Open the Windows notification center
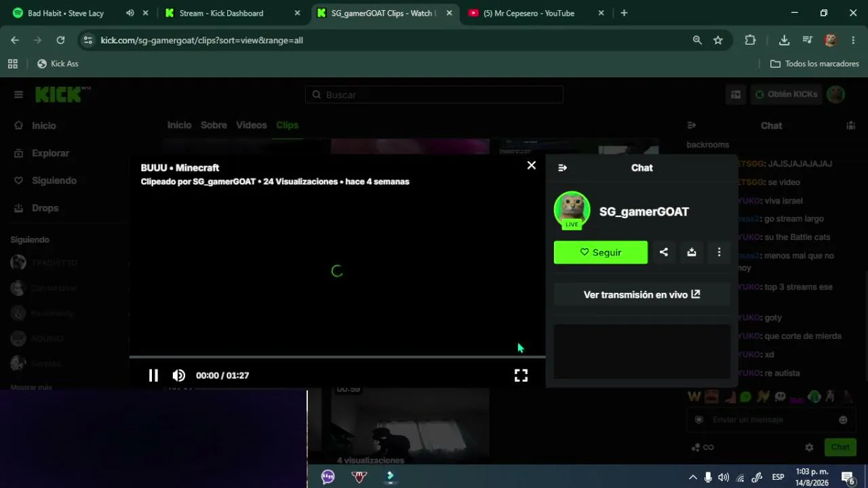 coord(848,477)
